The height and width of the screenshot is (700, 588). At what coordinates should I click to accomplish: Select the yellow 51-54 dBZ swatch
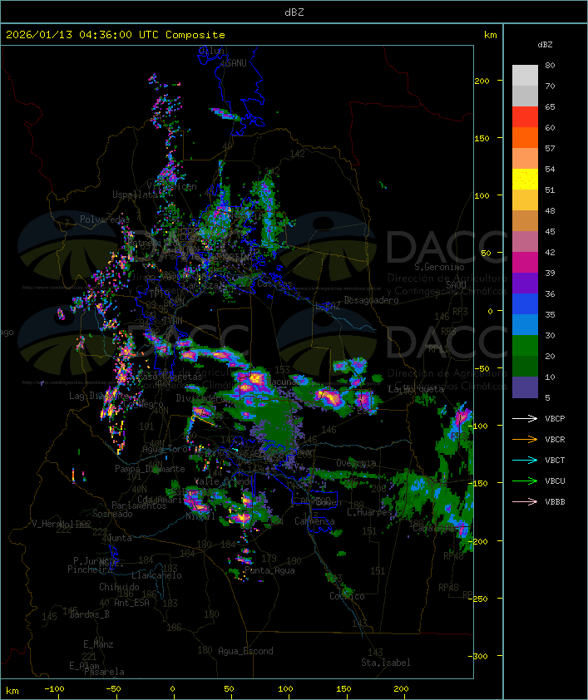click(x=525, y=180)
